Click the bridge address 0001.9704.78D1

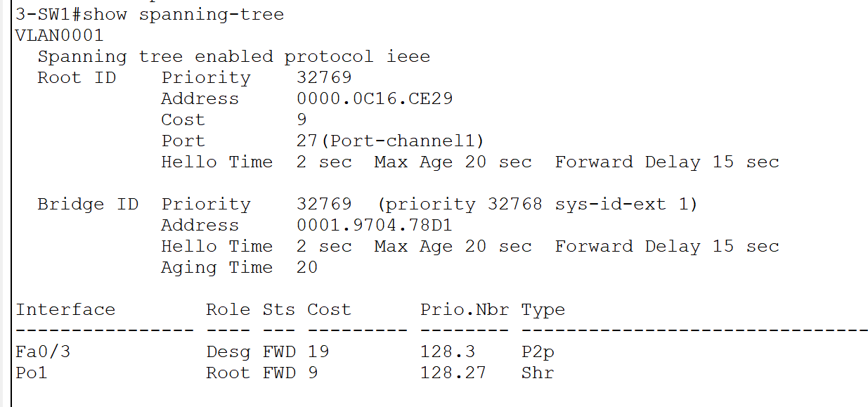[375, 225]
